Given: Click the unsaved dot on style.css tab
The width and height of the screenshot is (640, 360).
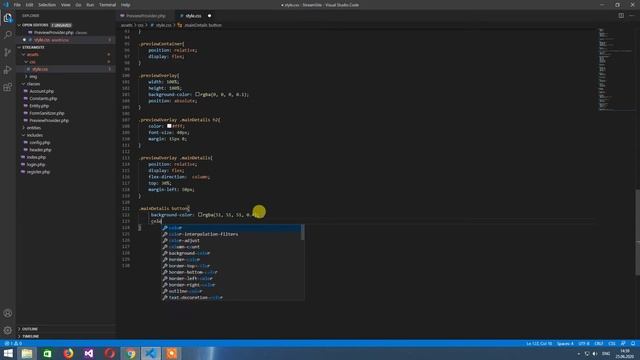Looking at the screenshot, I should click(x=209, y=16).
